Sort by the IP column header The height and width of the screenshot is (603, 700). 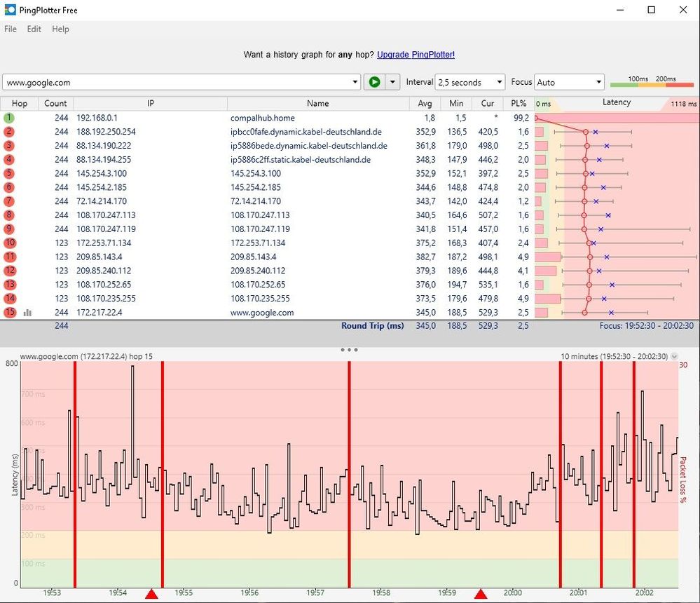[x=151, y=103]
